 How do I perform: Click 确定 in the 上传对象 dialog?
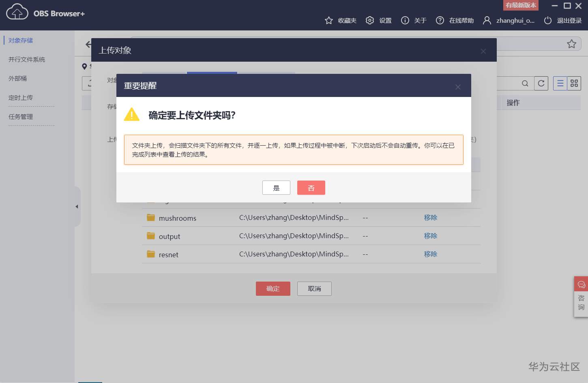[x=273, y=288]
